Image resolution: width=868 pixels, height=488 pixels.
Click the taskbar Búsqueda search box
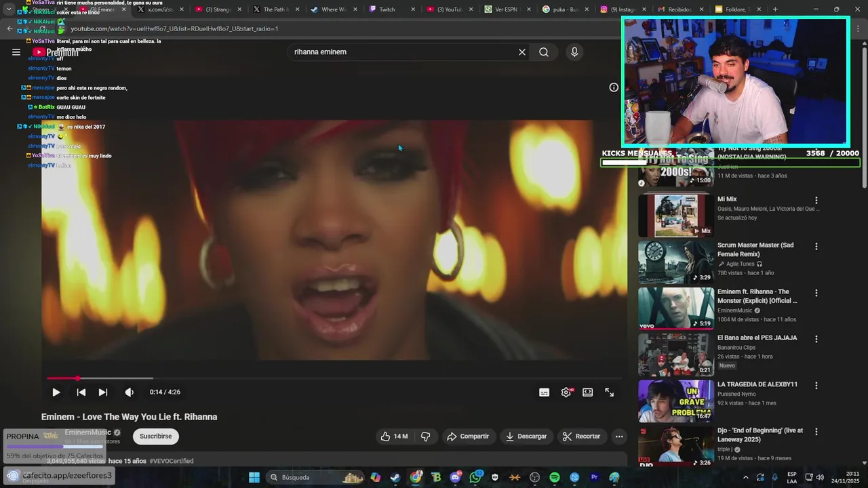(316, 477)
